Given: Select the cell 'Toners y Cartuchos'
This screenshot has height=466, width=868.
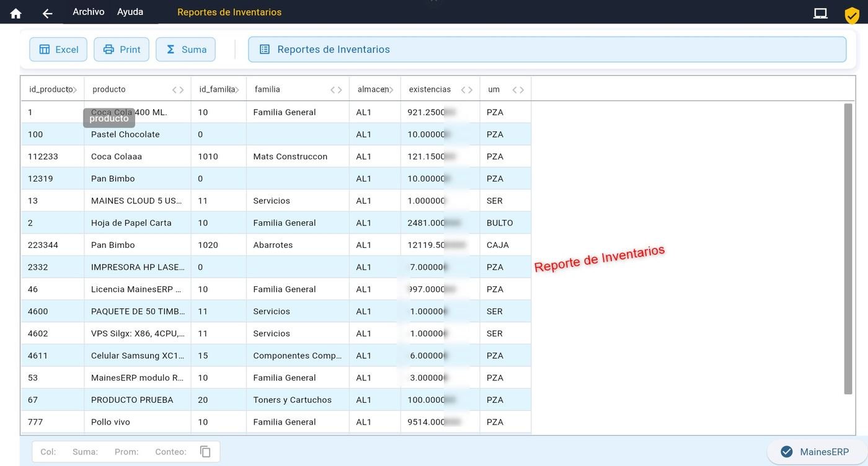Looking at the screenshot, I should tap(298, 400).
